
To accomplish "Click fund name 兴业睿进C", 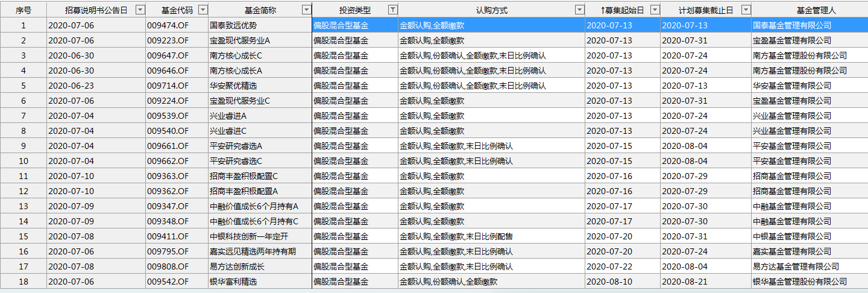I will tap(228, 131).
